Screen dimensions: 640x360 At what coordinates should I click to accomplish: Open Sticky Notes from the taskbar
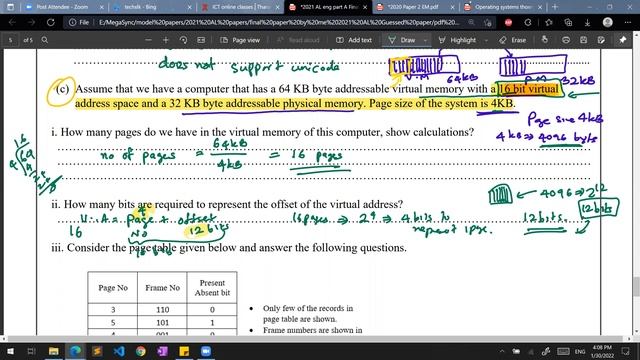(x=184, y=351)
